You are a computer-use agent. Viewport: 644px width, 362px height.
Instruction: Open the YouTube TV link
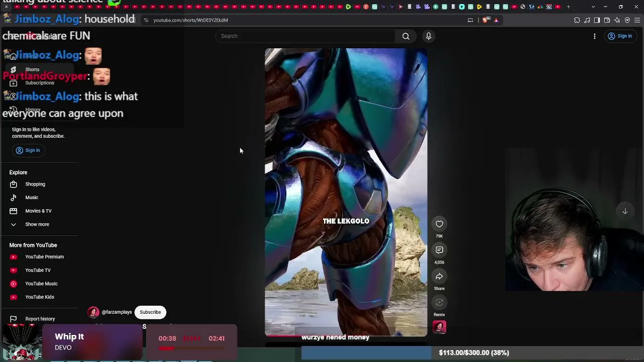[x=38, y=270]
